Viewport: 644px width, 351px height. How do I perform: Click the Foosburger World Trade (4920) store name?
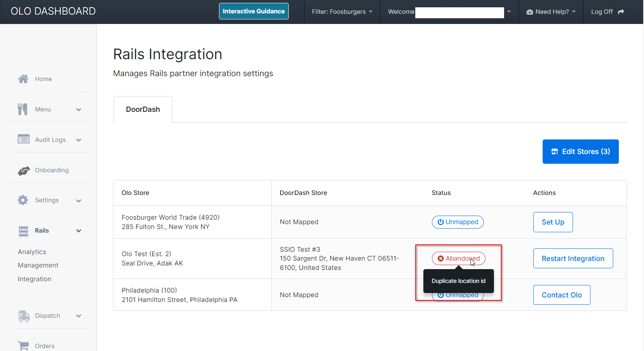pyautogui.click(x=171, y=218)
